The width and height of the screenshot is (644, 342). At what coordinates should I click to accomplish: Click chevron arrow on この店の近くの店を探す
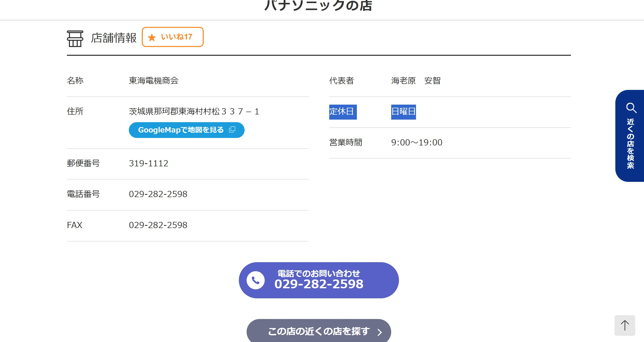tap(379, 332)
